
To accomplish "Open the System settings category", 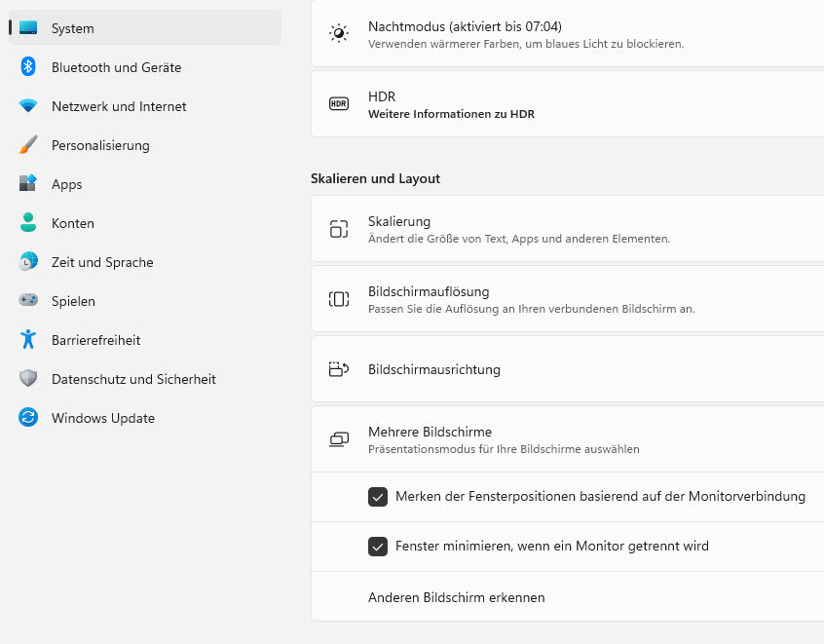I will pos(145,28).
